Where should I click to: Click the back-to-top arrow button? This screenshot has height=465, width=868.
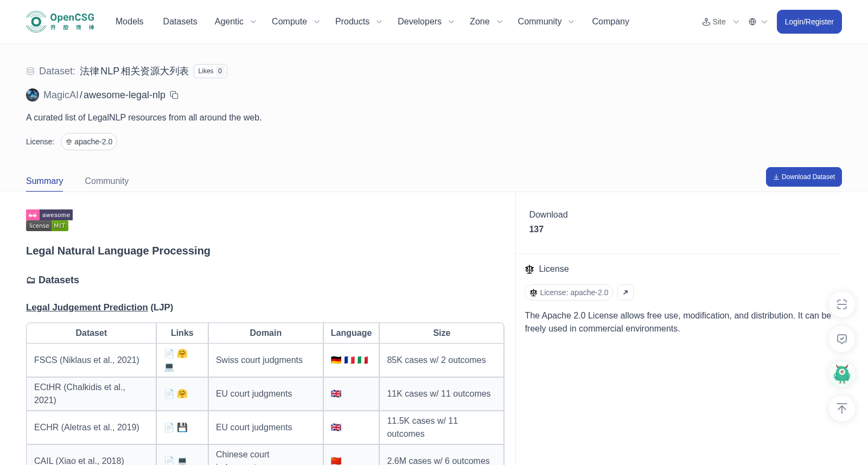[842, 409]
